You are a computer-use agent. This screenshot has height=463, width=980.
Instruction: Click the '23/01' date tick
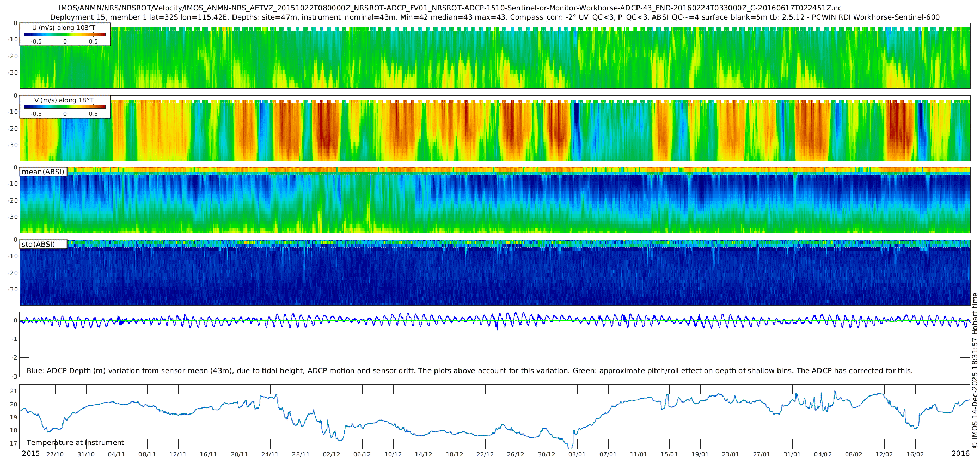click(731, 455)
